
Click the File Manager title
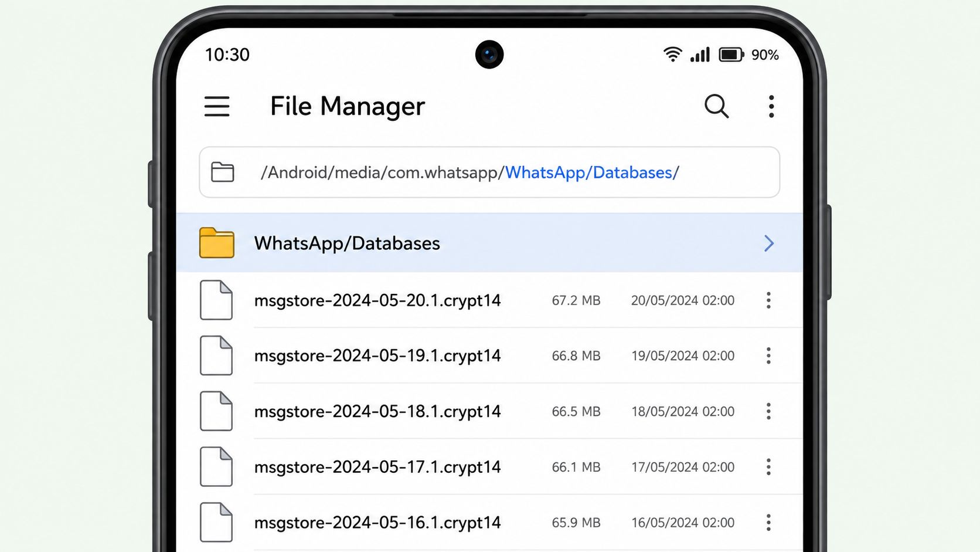click(348, 107)
